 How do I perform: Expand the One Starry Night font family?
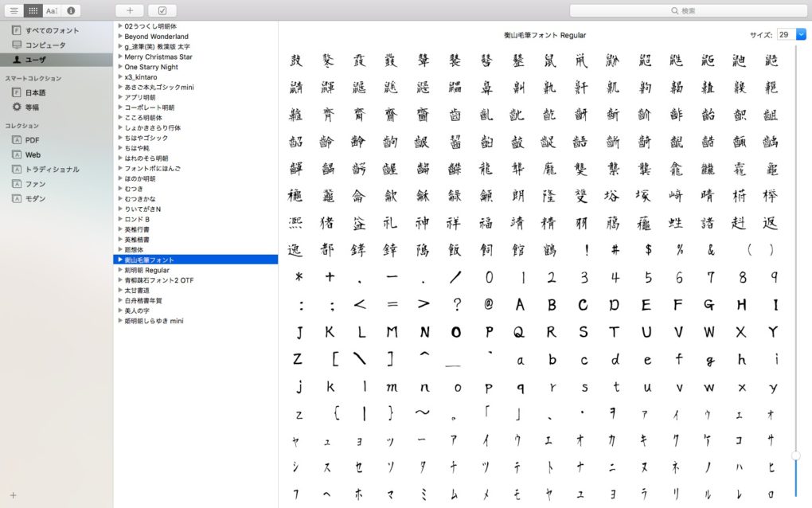tap(120, 67)
